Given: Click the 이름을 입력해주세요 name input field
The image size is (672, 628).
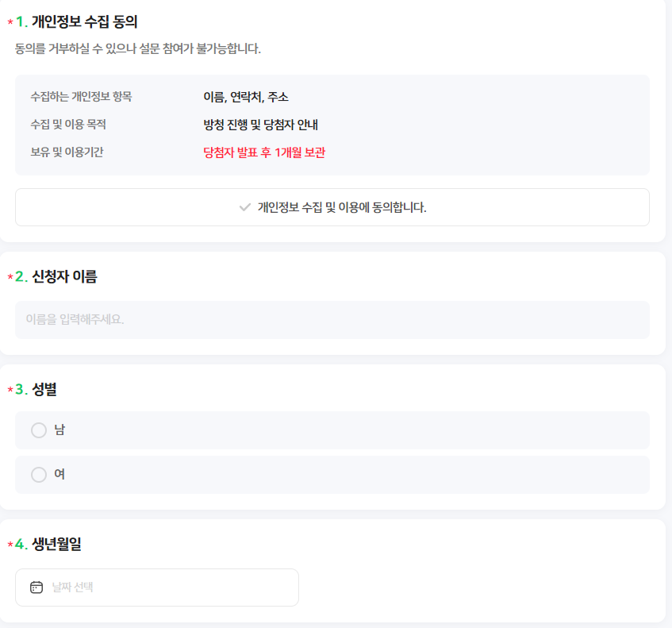Looking at the screenshot, I should (332, 320).
